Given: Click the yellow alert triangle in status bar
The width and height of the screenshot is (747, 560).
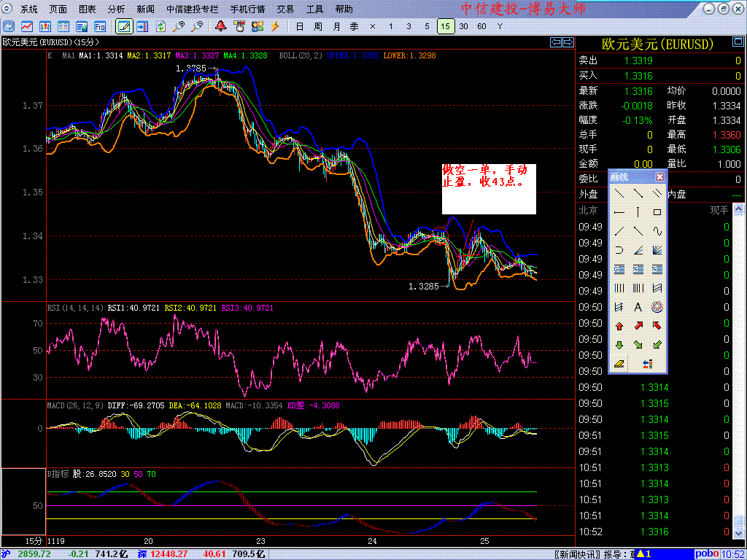Looking at the screenshot, I should [641, 554].
